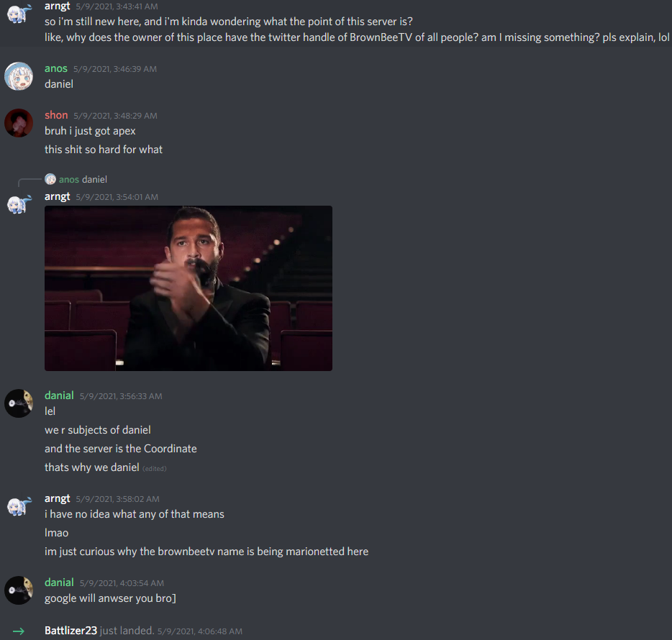Screen dimensions: 672x640
Task: Click timestamp 5/9/2021, 3:46:39 AM
Action: click(115, 69)
